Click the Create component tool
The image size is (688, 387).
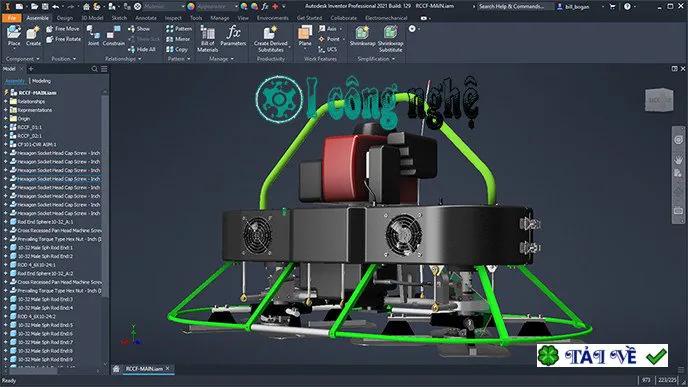pyautogui.click(x=33, y=36)
